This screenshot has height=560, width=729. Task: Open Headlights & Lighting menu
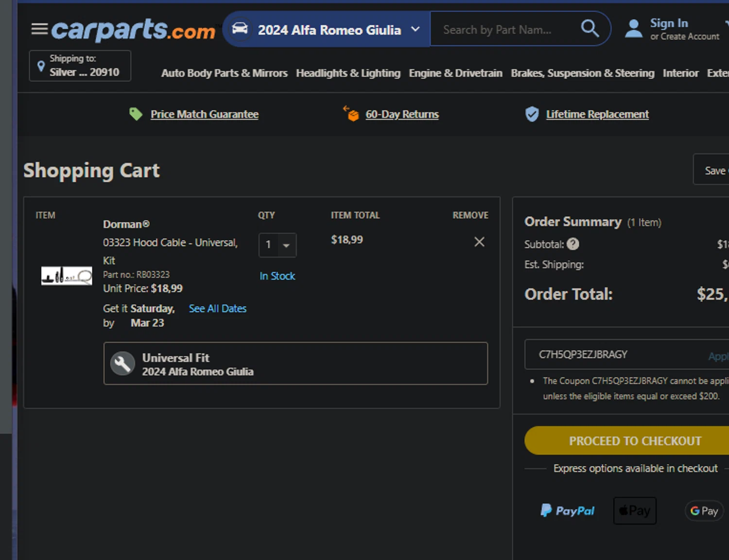tap(348, 73)
